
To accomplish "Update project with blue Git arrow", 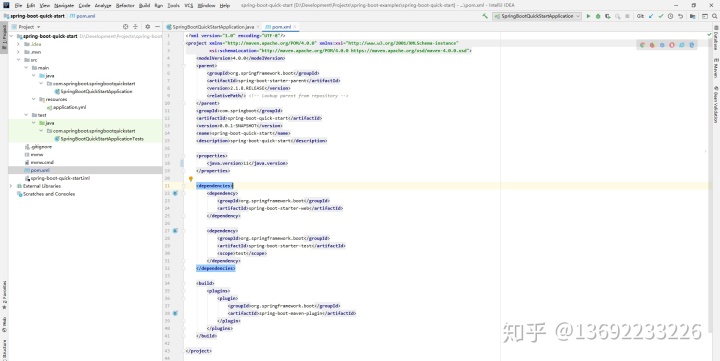I will point(651,16).
